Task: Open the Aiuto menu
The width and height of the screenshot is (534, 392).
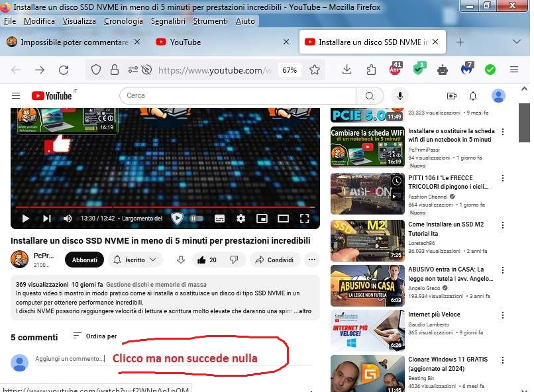Action: point(245,21)
